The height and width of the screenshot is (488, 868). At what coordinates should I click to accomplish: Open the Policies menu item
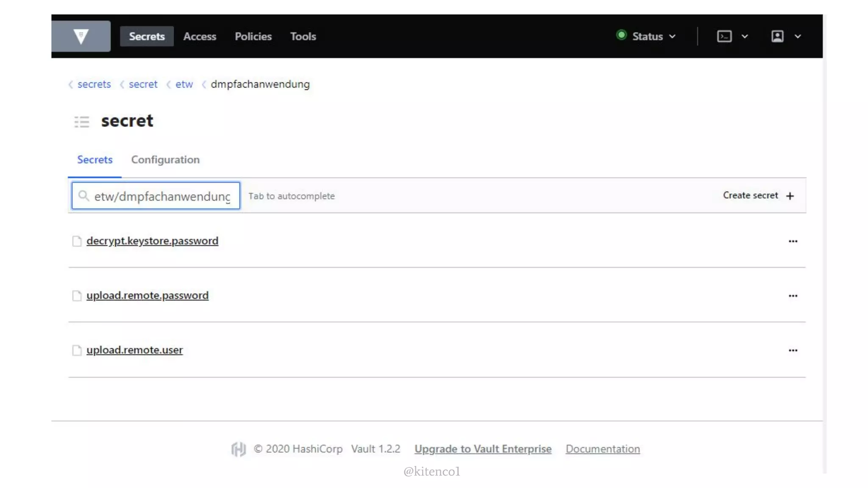pos(253,36)
